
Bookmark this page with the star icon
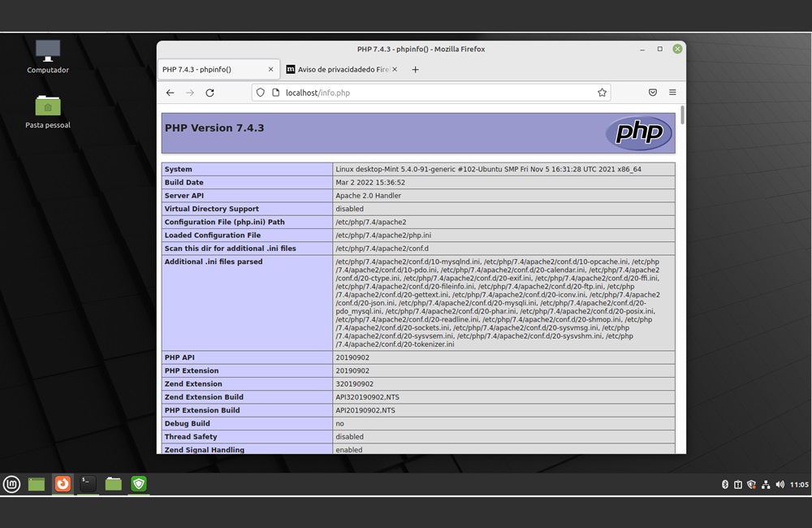tap(602, 93)
